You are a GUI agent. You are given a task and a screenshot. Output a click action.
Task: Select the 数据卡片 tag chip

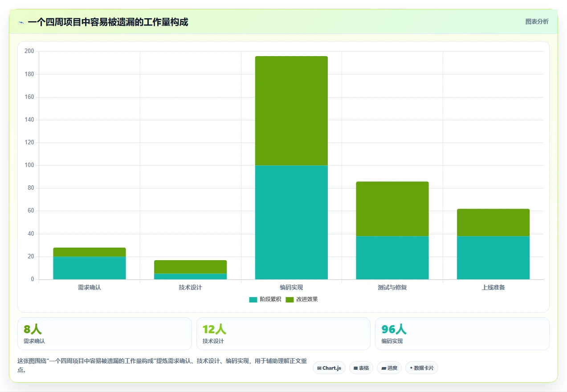[422, 368]
